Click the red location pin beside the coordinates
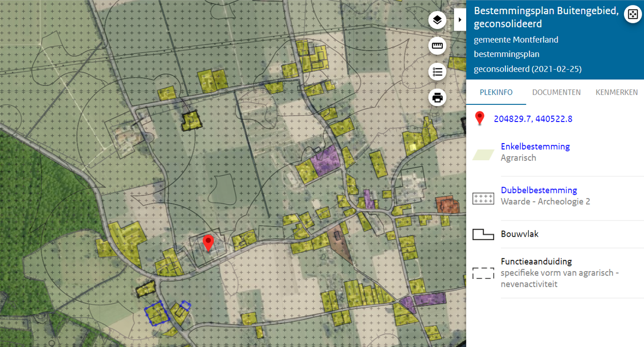Viewport: 644px width, 347px height. point(480,119)
